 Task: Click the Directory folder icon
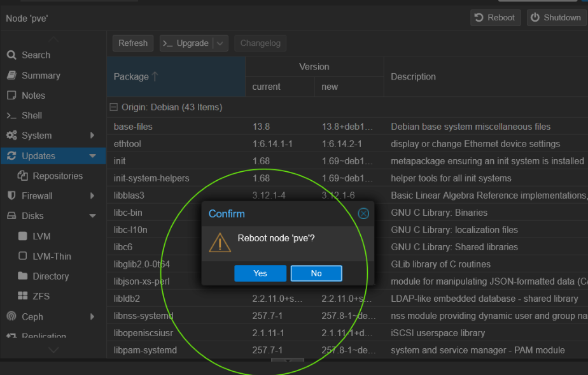pyautogui.click(x=22, y=276)
